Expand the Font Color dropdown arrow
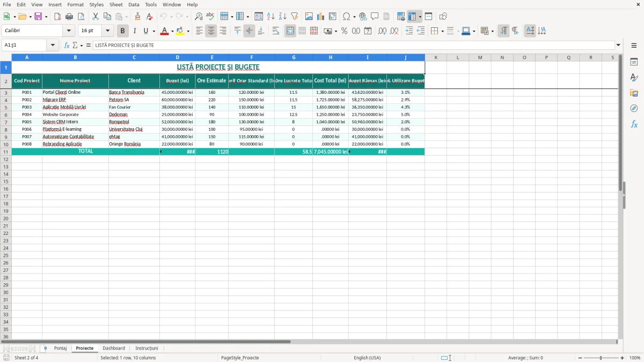 172,31
